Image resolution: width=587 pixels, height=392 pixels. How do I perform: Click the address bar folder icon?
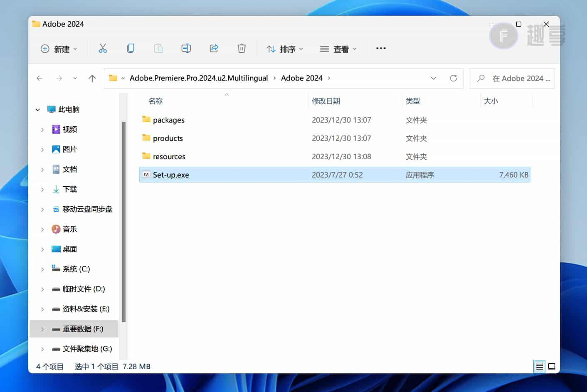113,78
